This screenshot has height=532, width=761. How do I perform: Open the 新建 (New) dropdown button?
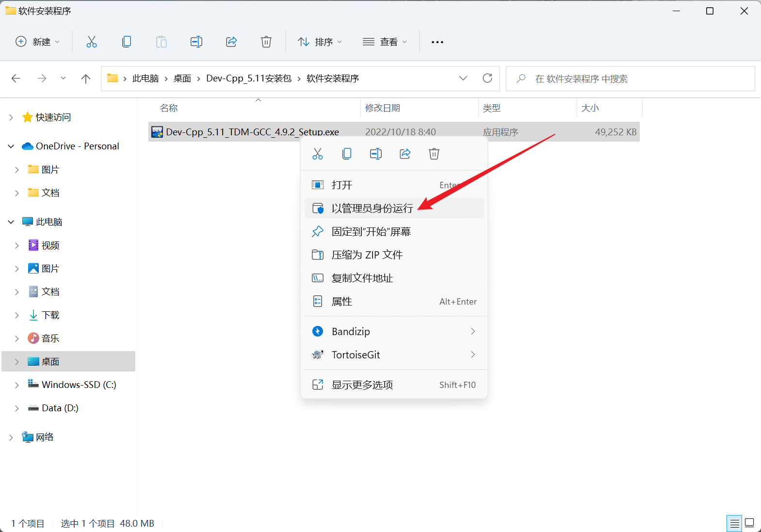tap(38, 42)
